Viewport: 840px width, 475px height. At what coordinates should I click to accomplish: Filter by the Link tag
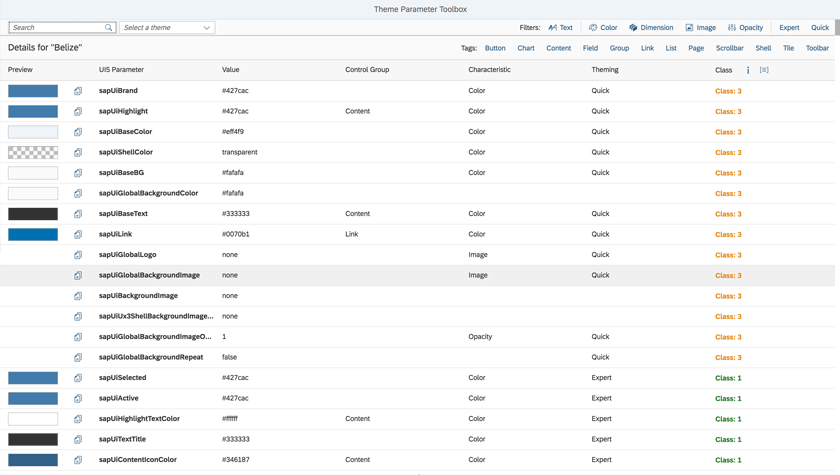(647, 48)
